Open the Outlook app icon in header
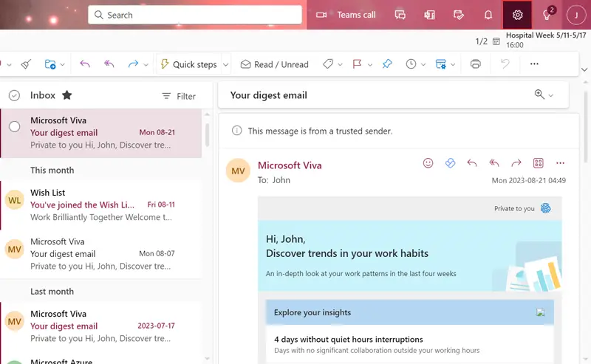The image size is (591, 364). click(429, 15)
